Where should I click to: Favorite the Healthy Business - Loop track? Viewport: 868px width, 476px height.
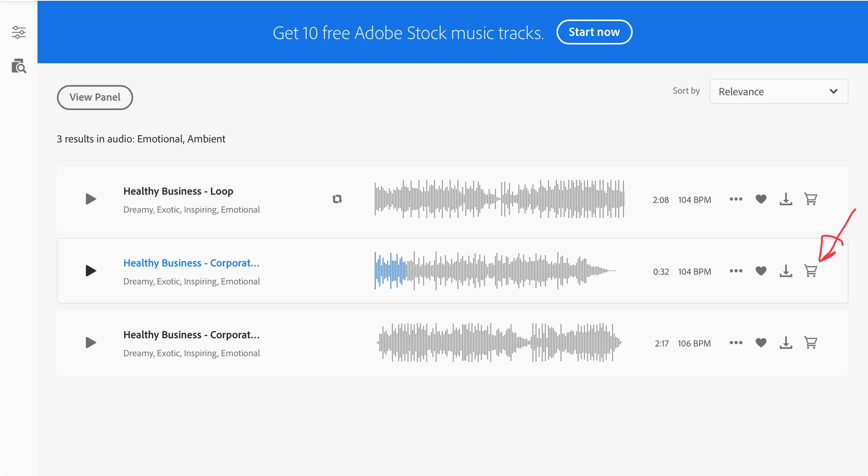(761, 199)
